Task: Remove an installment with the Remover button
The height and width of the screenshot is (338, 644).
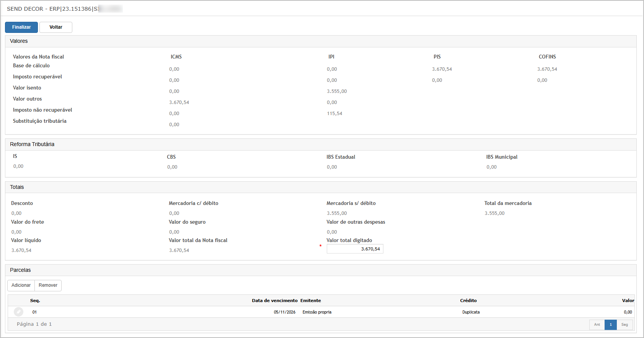Action: [x=48, y=286]
